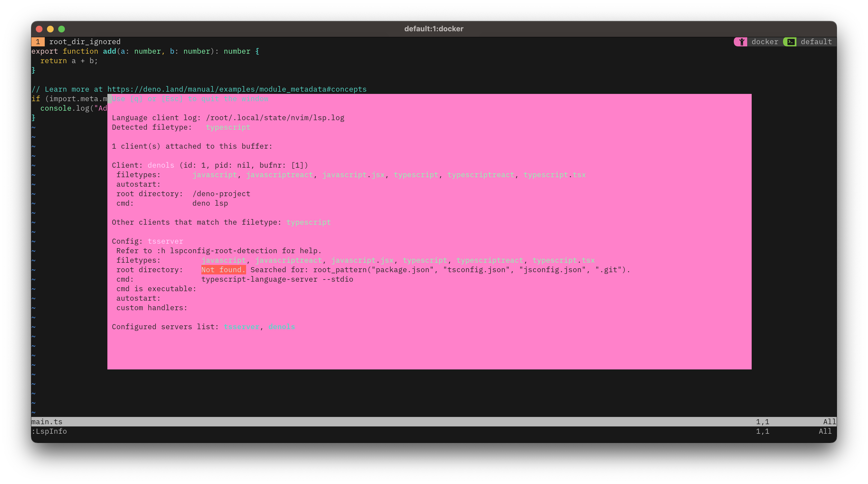Collapse the Other clients matching typescript section

[x=221, y=222]
